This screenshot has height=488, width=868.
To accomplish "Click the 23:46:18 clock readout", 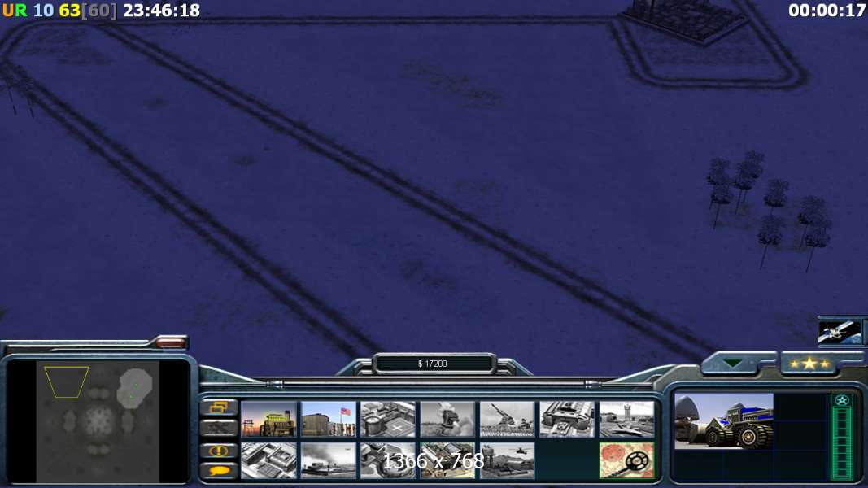I will (x=161, y=11).
